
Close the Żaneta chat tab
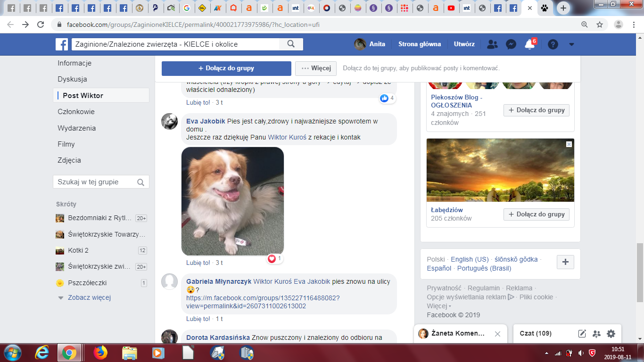497,334
